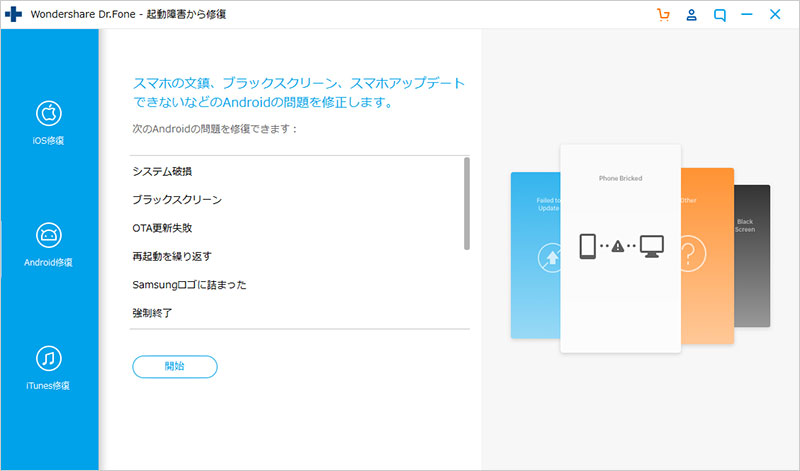Open the Android修復 repair section
The width and height of the screenshot is (800, 471).
click(x=48, y=245)
